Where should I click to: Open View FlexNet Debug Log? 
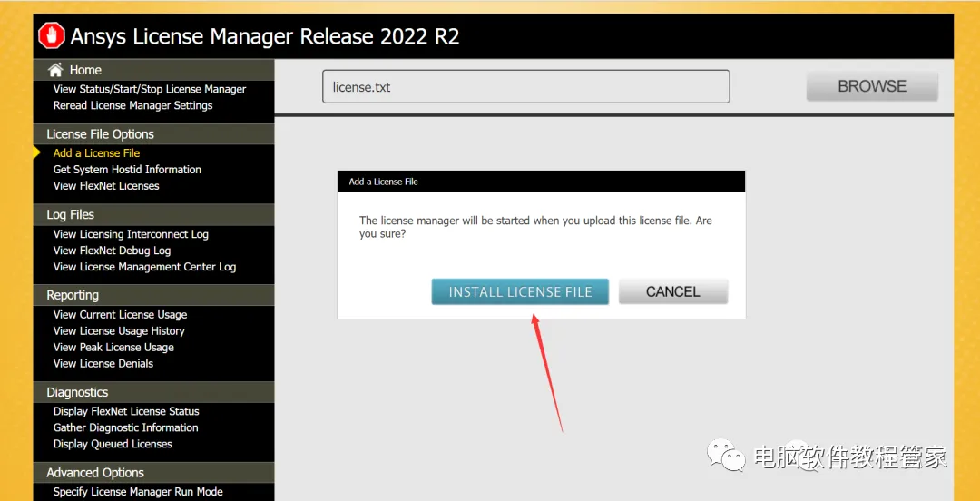tap(112, 250)
